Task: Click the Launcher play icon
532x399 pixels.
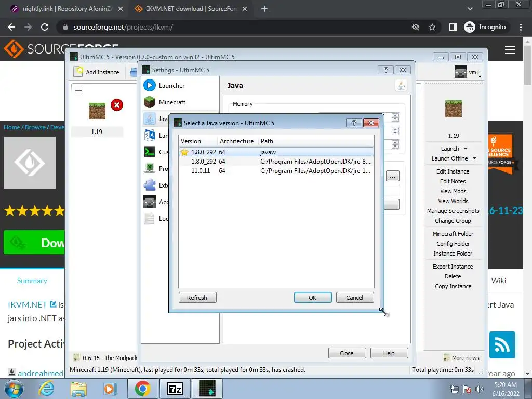Action: point(150,85)
